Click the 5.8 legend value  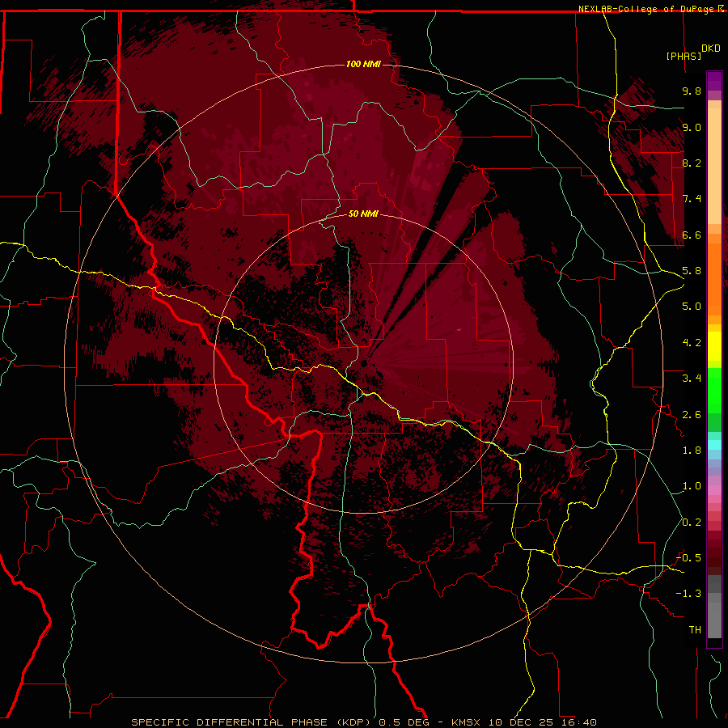coord(692,271)
